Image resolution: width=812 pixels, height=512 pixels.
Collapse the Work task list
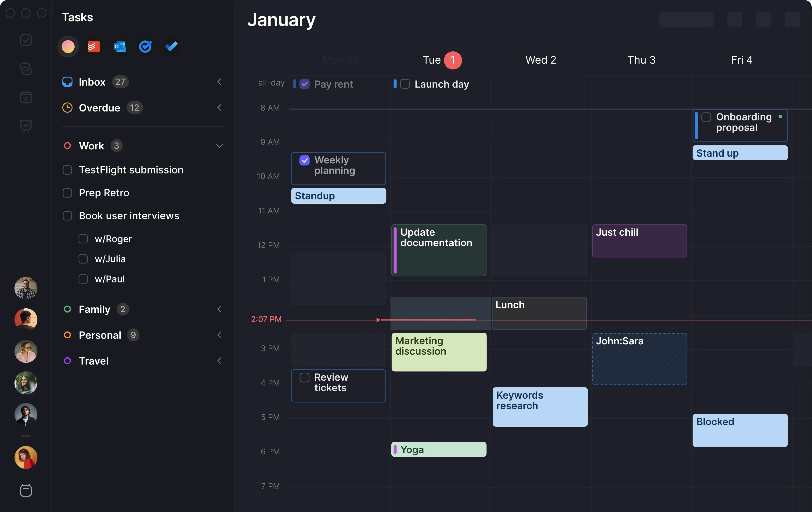(x=220, y=146)
